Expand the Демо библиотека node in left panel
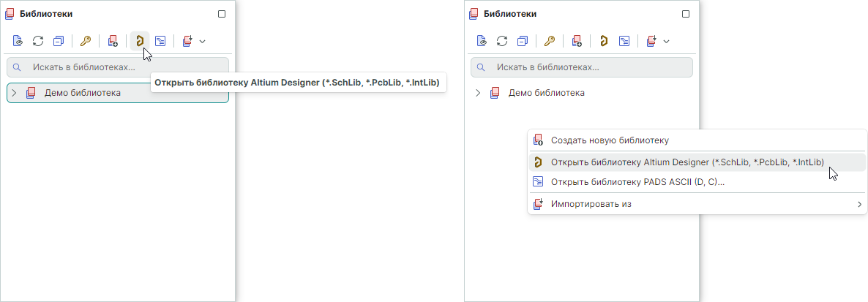The height and width of the screenshot is (302, 868). click(x=14, y=93)
